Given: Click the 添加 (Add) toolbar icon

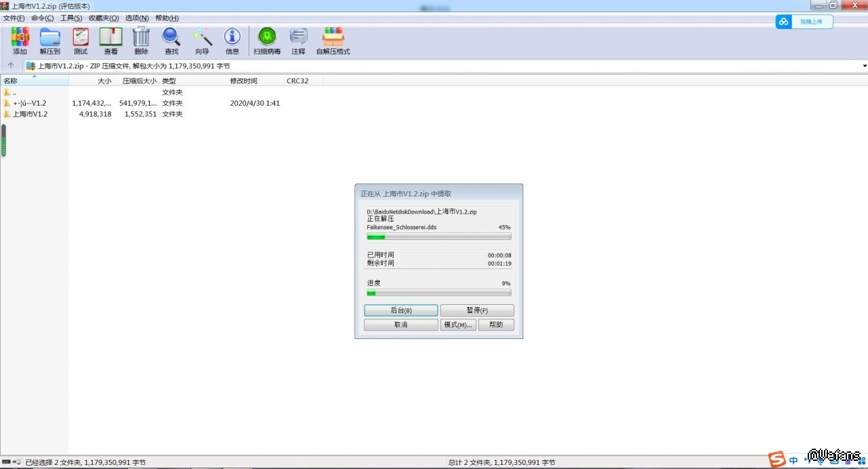Looking at the screenshot, I should (x=20, y=41).
